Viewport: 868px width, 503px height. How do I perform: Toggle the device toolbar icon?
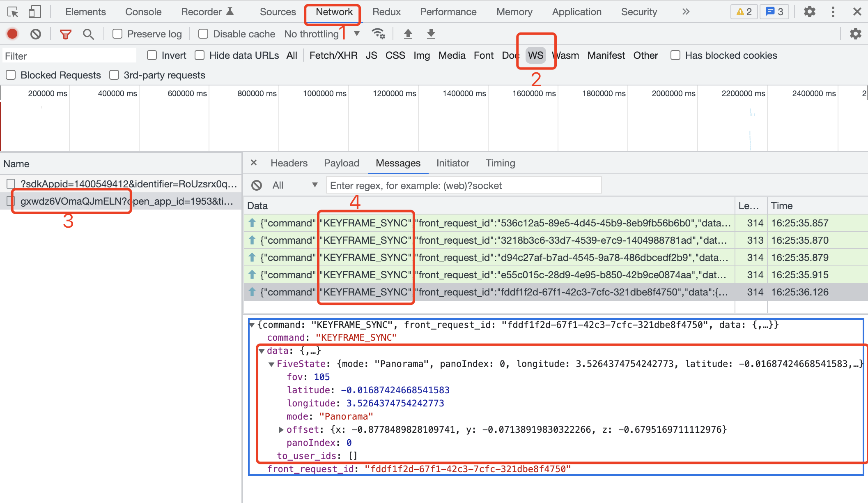(35, 12)
